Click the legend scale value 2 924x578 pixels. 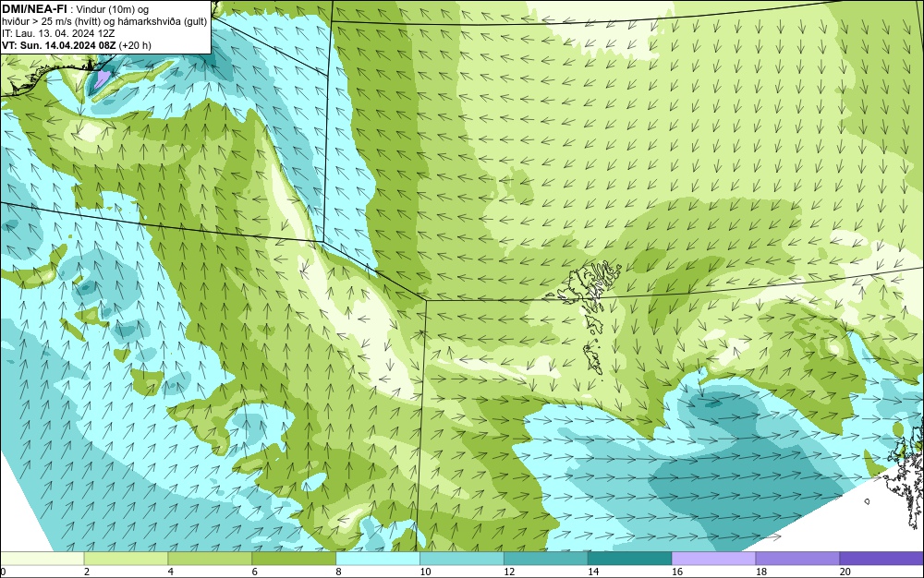coord(87,572)
